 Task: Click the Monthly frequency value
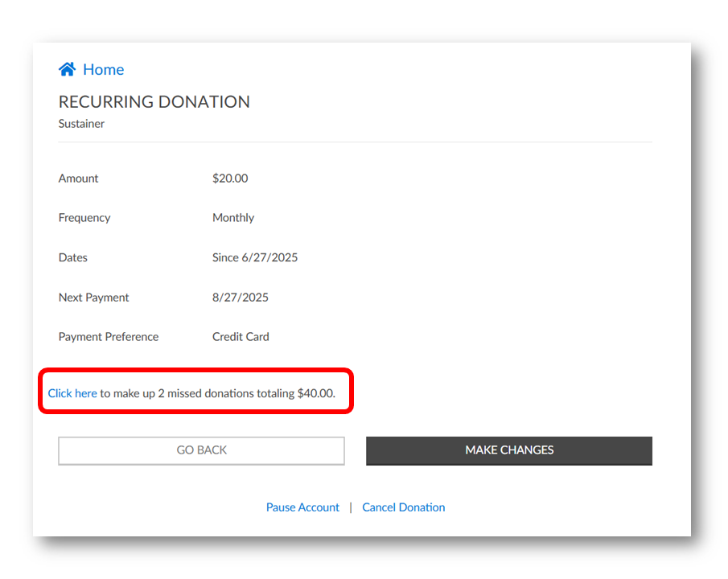(233, 218)
